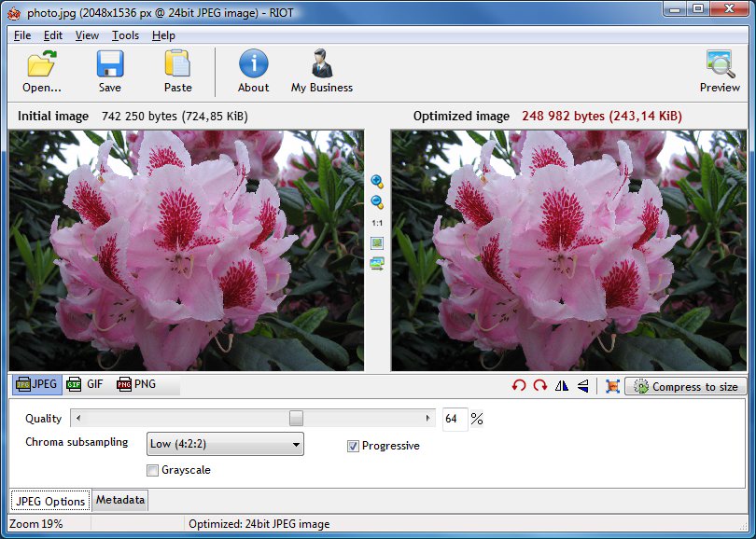Flip image vertically
Image resolution: width=756 pixels, height=539 pixels.
pos(583,386)
